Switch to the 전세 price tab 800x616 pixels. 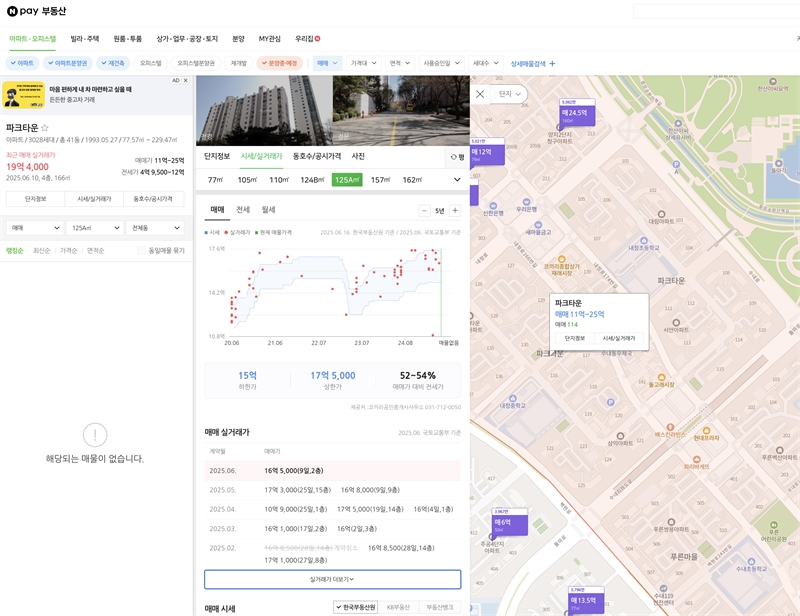coord(242,210)
